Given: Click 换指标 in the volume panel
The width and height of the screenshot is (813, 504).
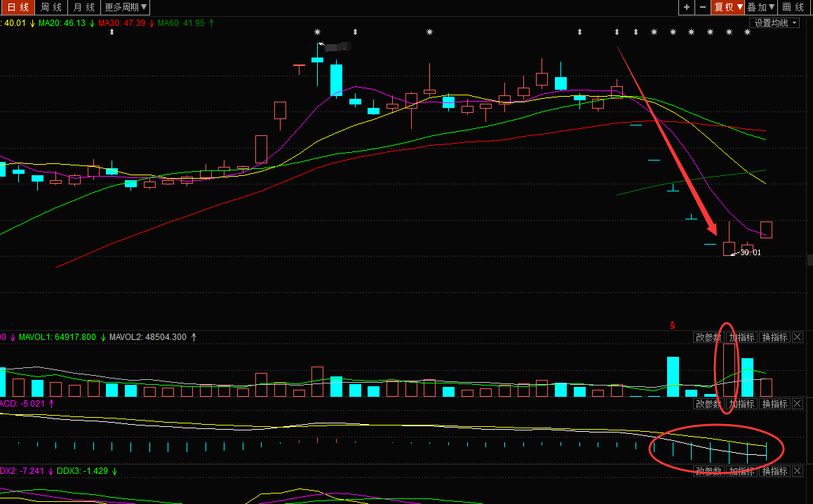Looking at the screenshot, I should (774, 337).
